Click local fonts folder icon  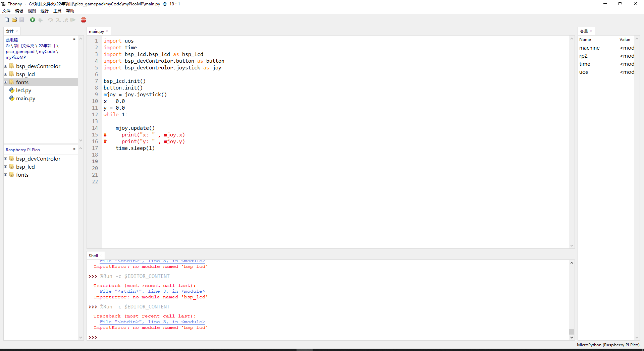point(12,82)
